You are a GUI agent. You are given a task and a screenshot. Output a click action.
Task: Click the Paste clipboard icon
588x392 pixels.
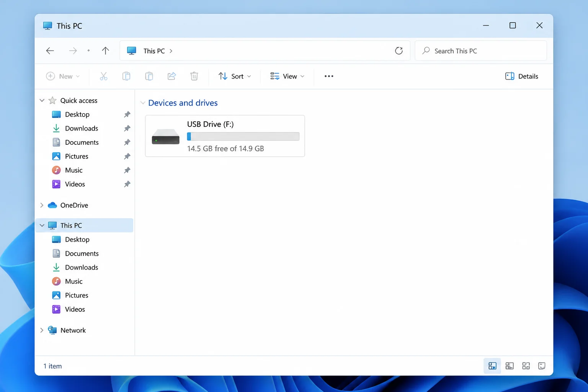coord(149,76)
